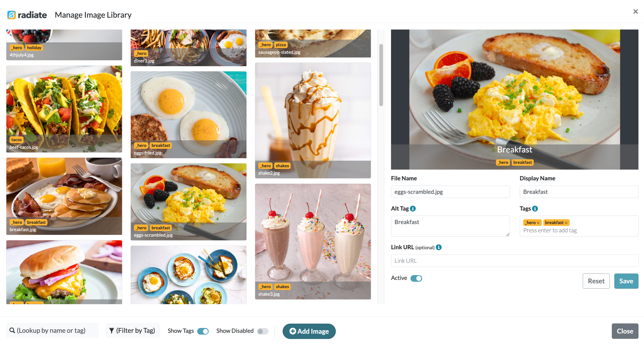This screenshot has width=644, height=344.
Task: Remove the _hero tag with its x
Action: pos(538,223)
